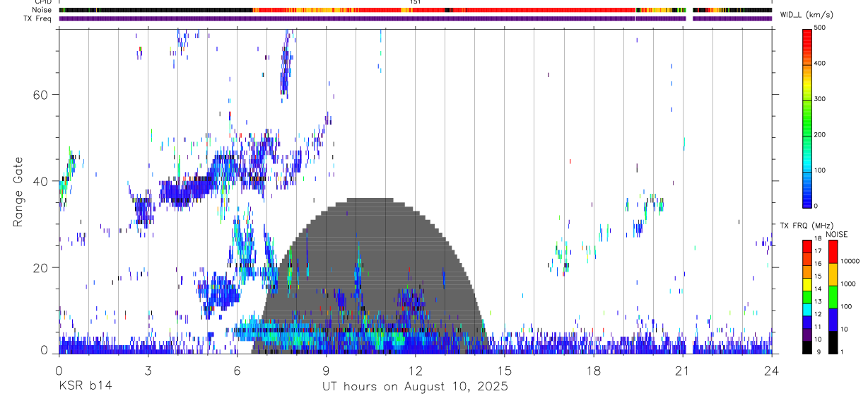The image size is (868, 401).
Task: Click the 'Noise' row label at top
Action: (42, 10)
